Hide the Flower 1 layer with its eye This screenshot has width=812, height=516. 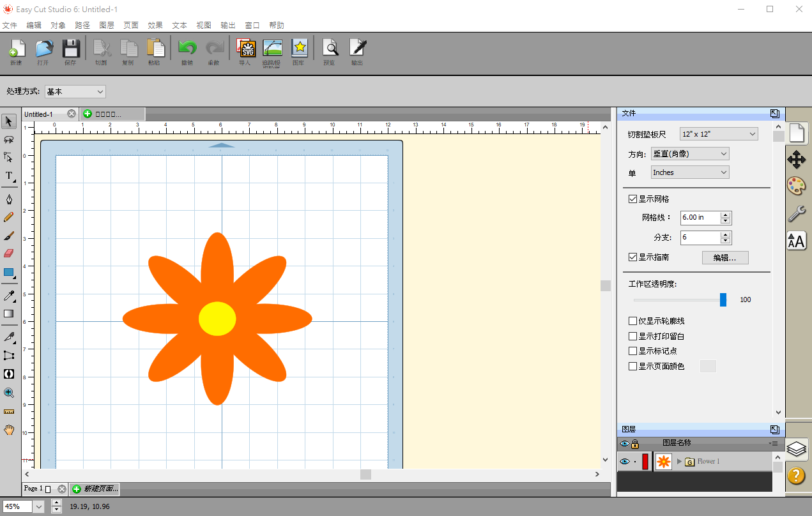pos(625,461)
